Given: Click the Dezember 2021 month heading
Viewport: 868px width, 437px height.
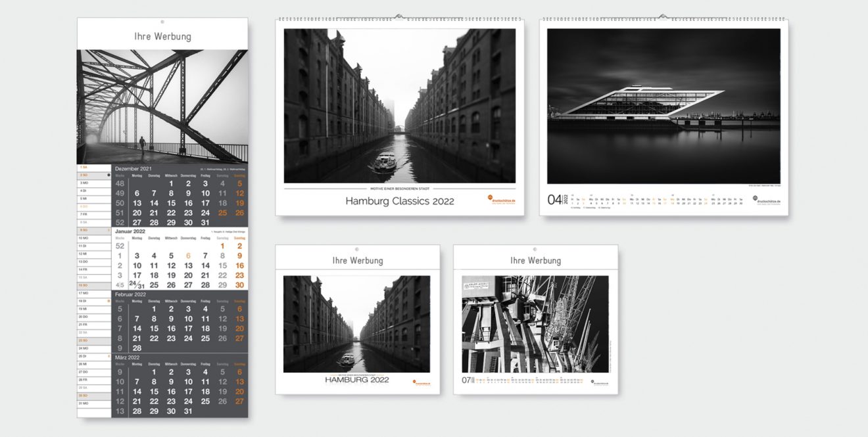Looking at the screenshot, I should point(132,169).
